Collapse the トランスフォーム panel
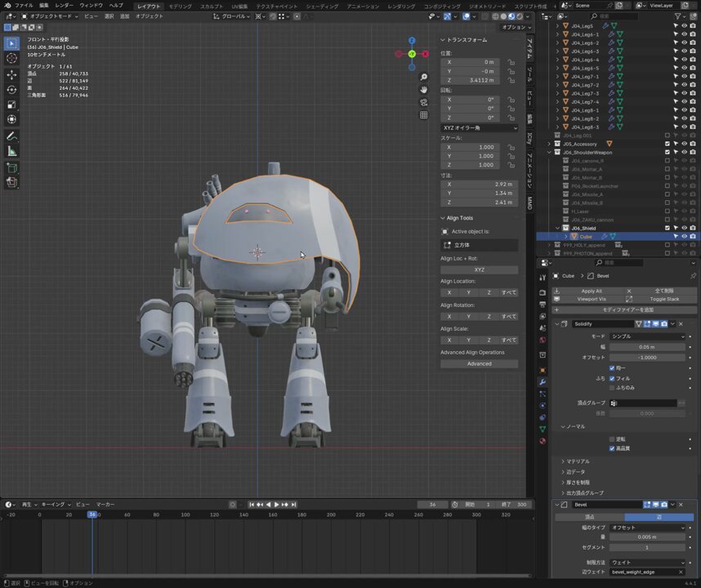Screen dimensions: 701x588 (443, 40)
